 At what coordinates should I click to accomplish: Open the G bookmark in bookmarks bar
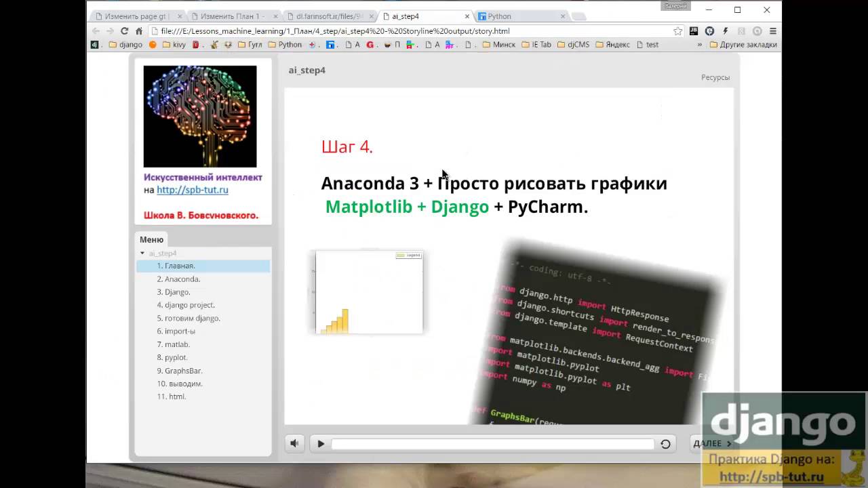tap(370, 45)
